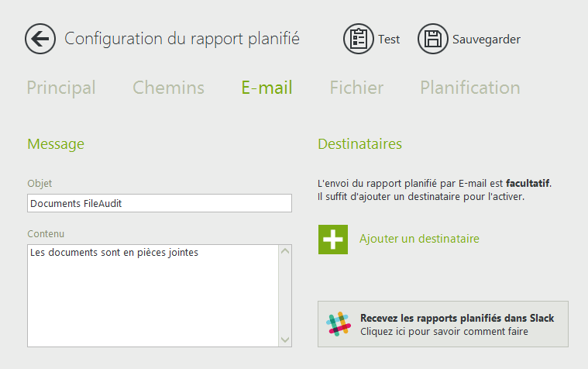The image size is (588, 369).
Task: Click the Slack logo icon
Action: coord(339,324)
